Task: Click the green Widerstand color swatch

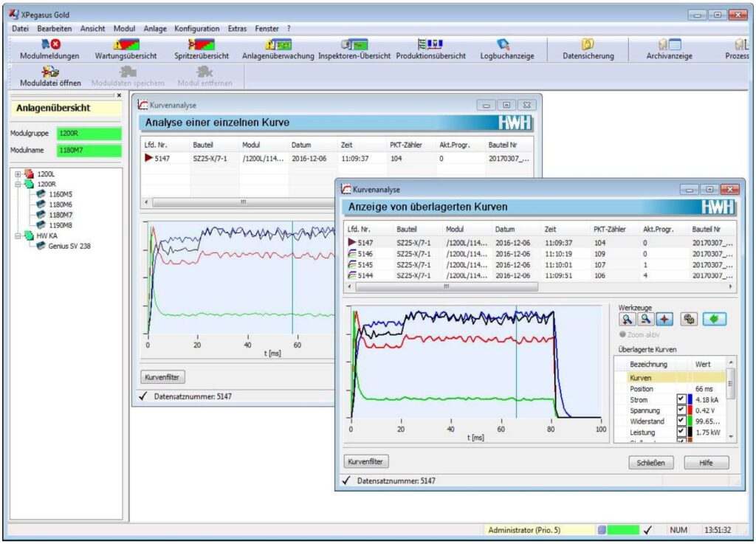Action: tap(690, 421)
